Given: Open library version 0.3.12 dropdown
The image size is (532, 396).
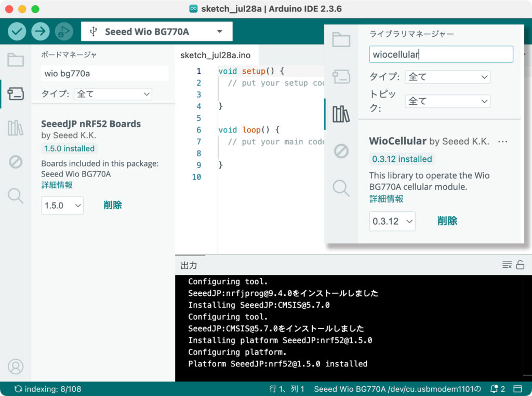Looking at the screenshot, I should tap(392, 222).
